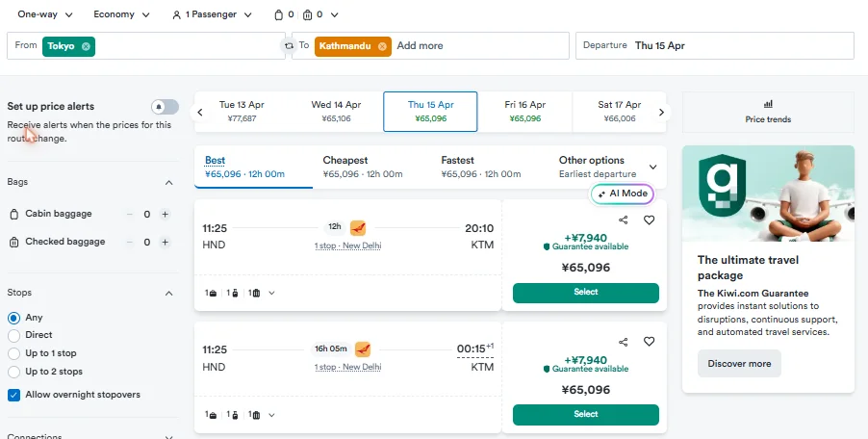
Task: Open Price trends chart
Action: point(768,112)
